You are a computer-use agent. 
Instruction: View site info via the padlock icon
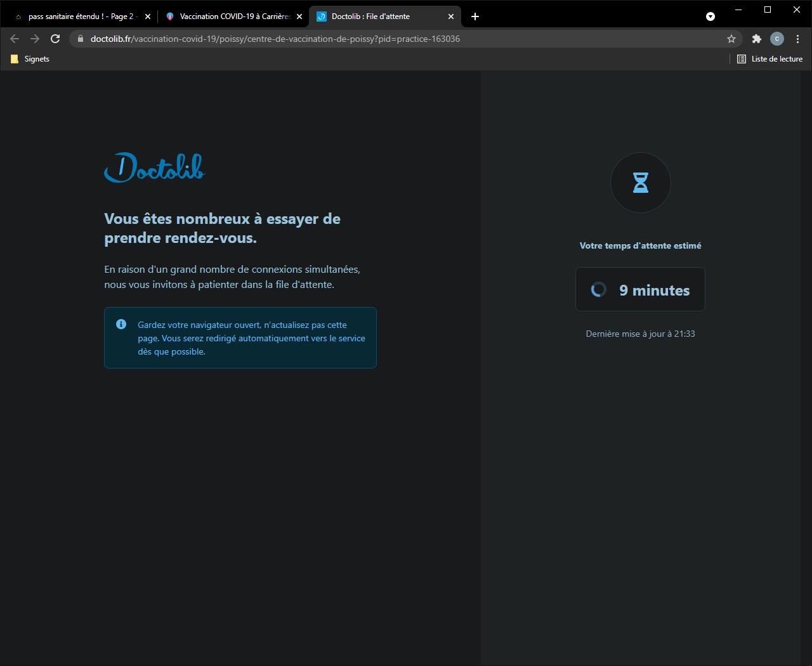coord(80,39)
